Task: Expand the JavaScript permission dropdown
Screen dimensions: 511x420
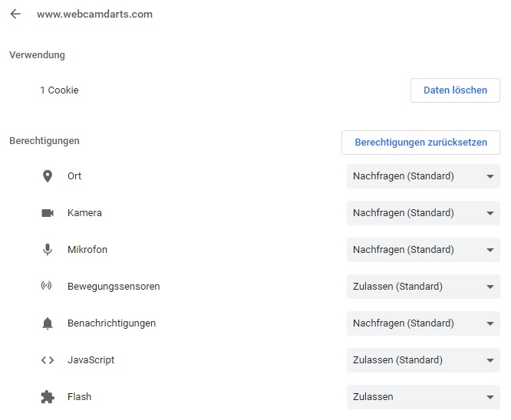Action: [x=423, y=360]
